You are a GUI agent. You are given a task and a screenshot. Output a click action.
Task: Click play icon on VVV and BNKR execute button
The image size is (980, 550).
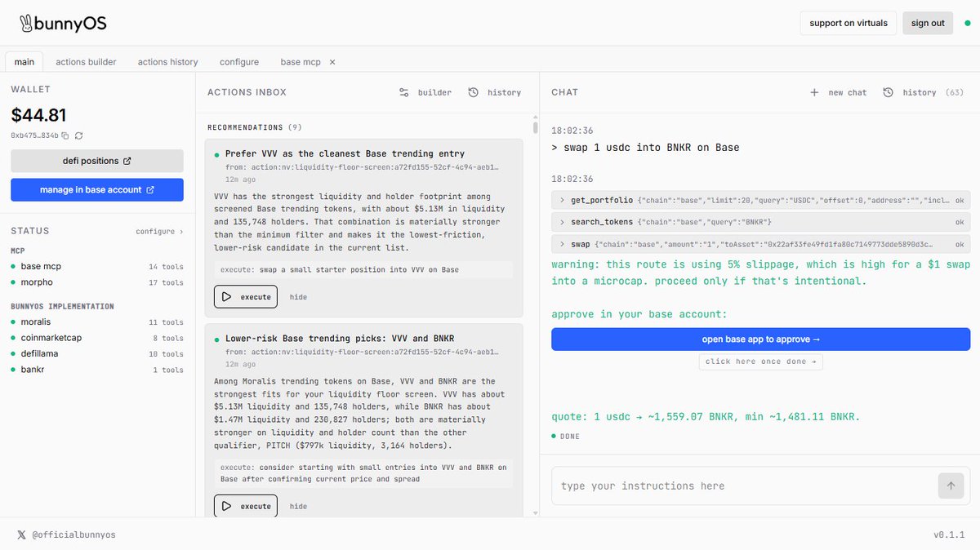coord(226,506)
